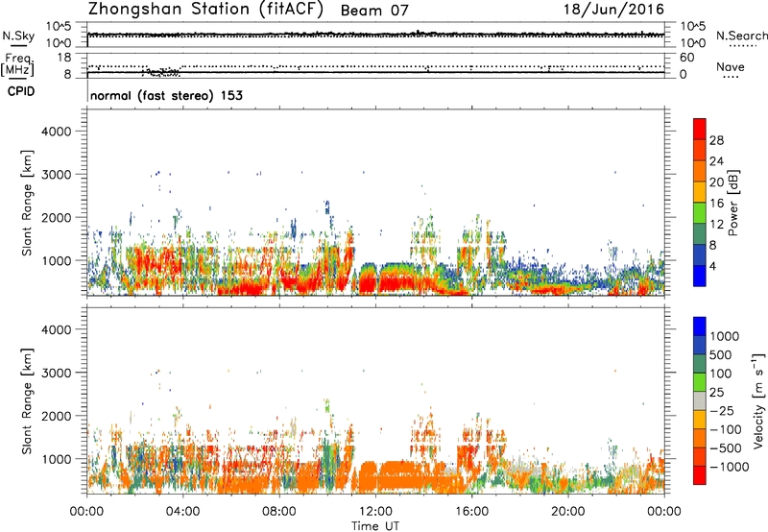Pick the bottom blue segment of power colorbar
The width and height of the screenshot is (768, 532).
[700, 276]
